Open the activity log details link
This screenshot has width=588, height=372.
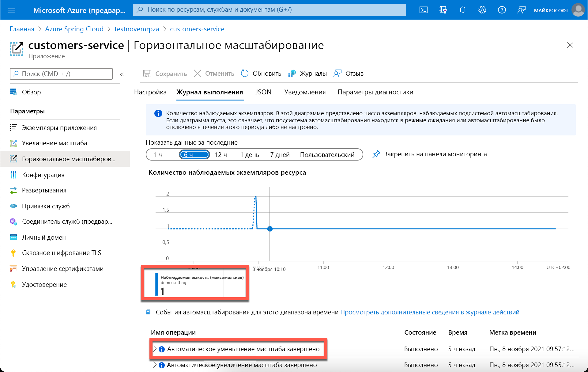tap(430, 312)
